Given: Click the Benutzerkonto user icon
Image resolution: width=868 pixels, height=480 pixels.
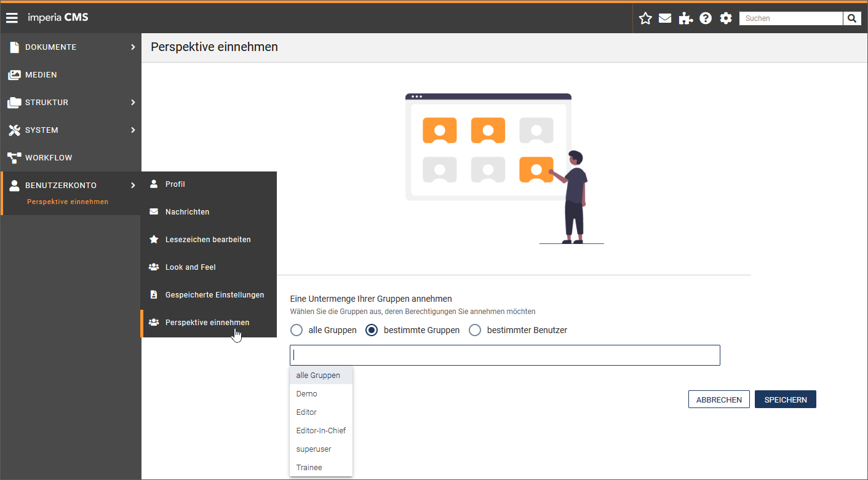Looking at the screenshot, I should (x=15, y=186).
